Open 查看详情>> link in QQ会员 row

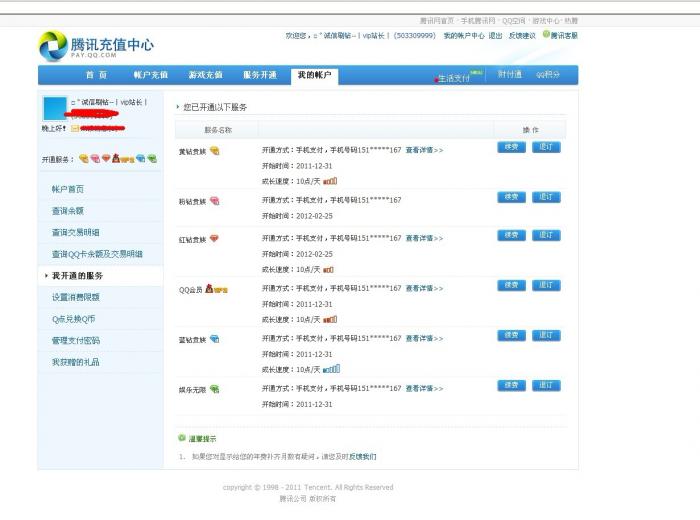coord(425,288)
